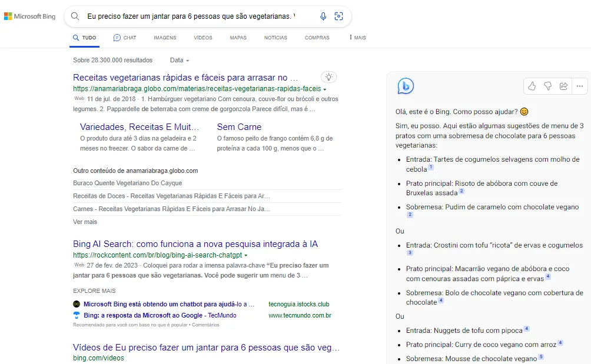Click the lightbulb insights icon beside first result

point(328,77)
